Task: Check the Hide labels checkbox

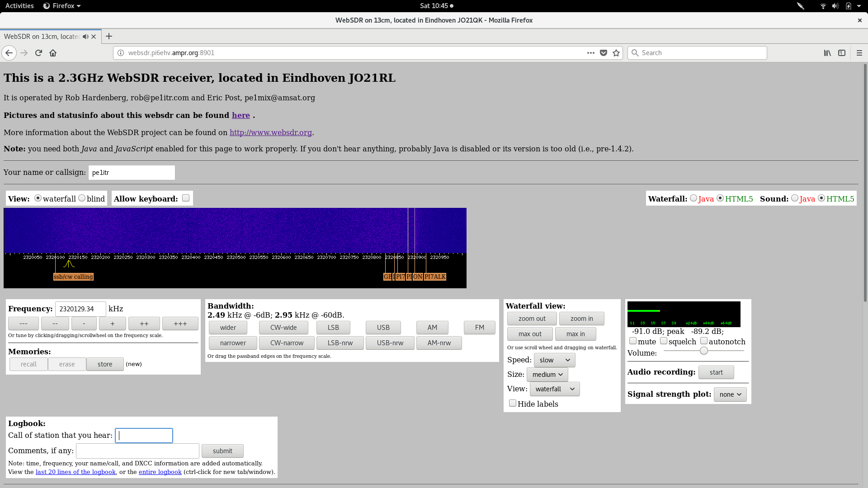Action: (x=513, y=403)
